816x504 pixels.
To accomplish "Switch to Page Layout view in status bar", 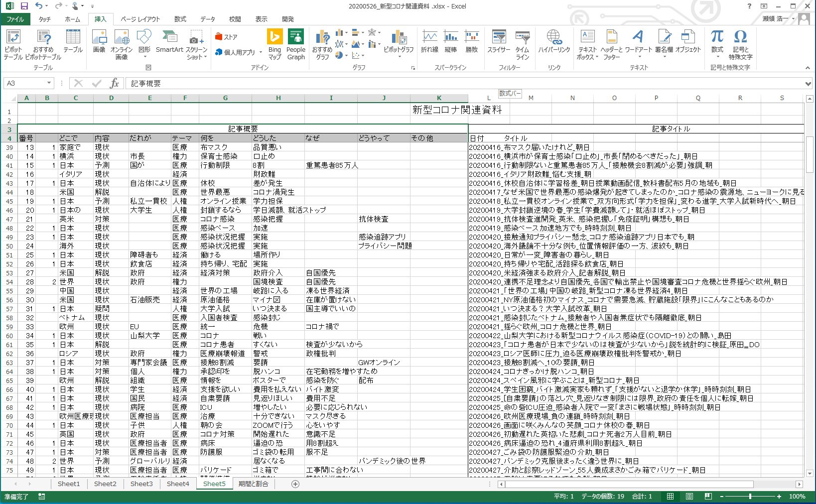I will [x=689, y=496].
